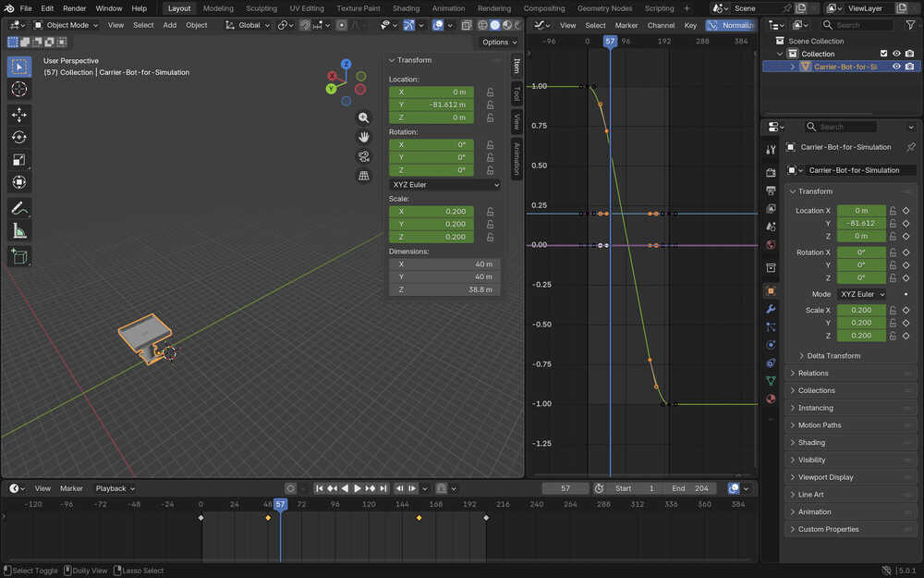
Task: Play animation in reverse
Action: click(x=345, y=488)
